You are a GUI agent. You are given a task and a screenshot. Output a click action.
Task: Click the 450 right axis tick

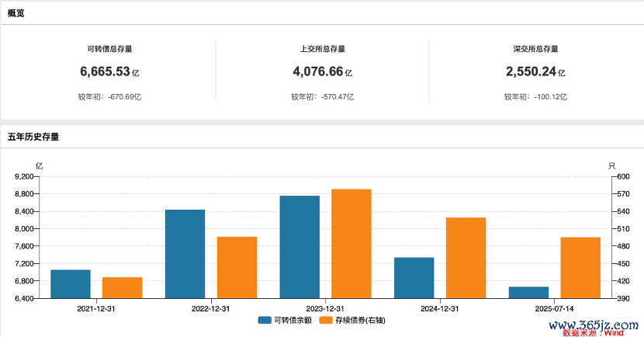point(624,264)
